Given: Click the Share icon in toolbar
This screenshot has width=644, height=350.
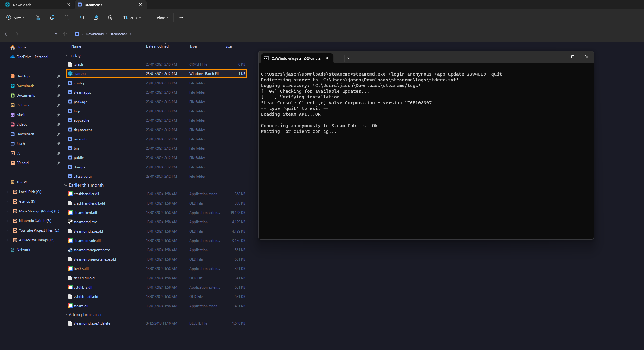Looking at the screenshot, I should (x=95, y=18).
